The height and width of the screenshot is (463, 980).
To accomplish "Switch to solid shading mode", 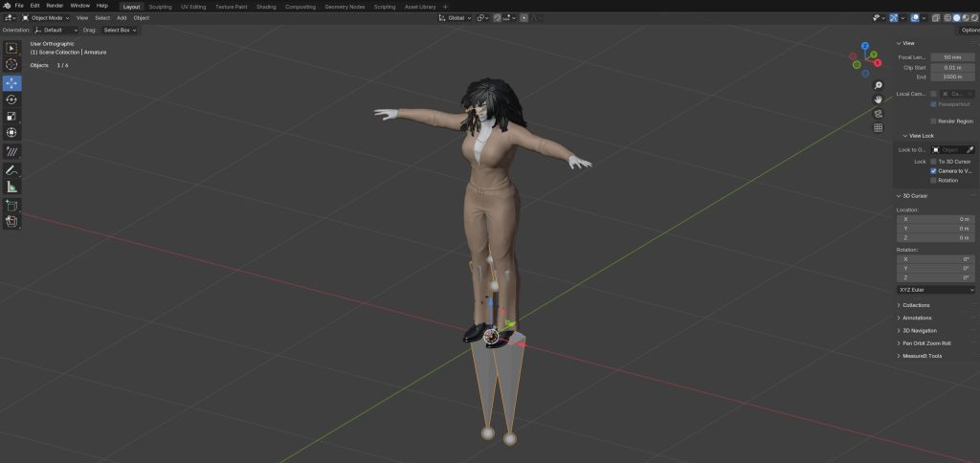I will pos(956,18).
